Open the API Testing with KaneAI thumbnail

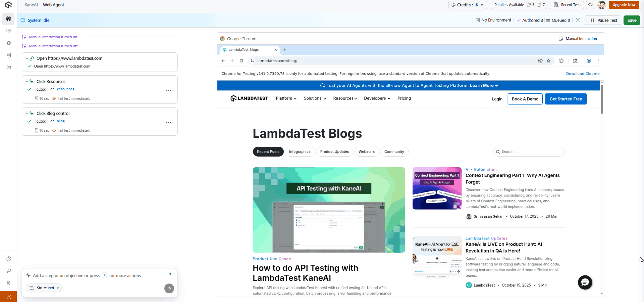tap(329, 210)
